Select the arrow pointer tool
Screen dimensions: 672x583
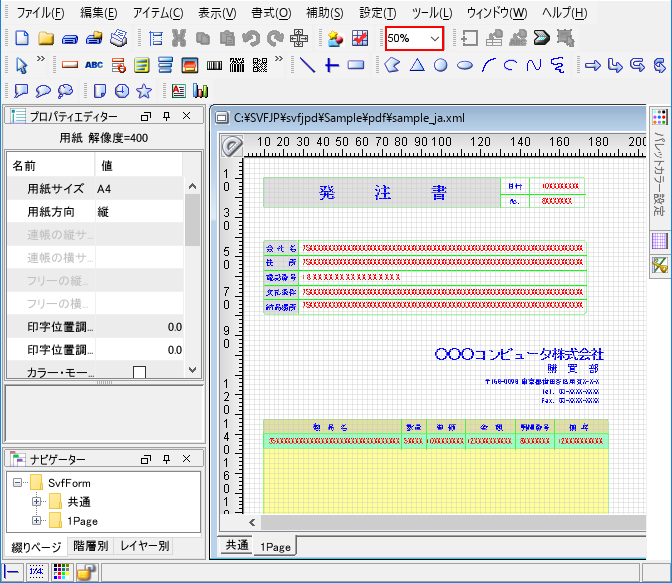(21, 65)
